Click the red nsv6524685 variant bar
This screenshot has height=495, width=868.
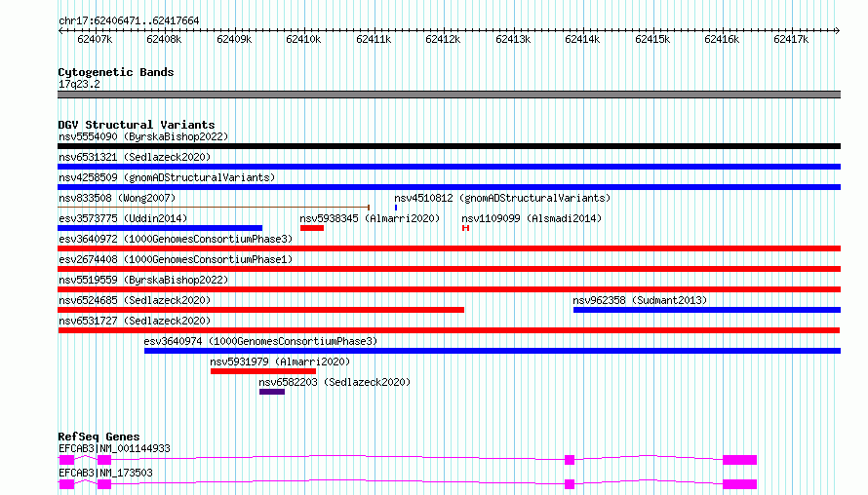click(260, 310)
